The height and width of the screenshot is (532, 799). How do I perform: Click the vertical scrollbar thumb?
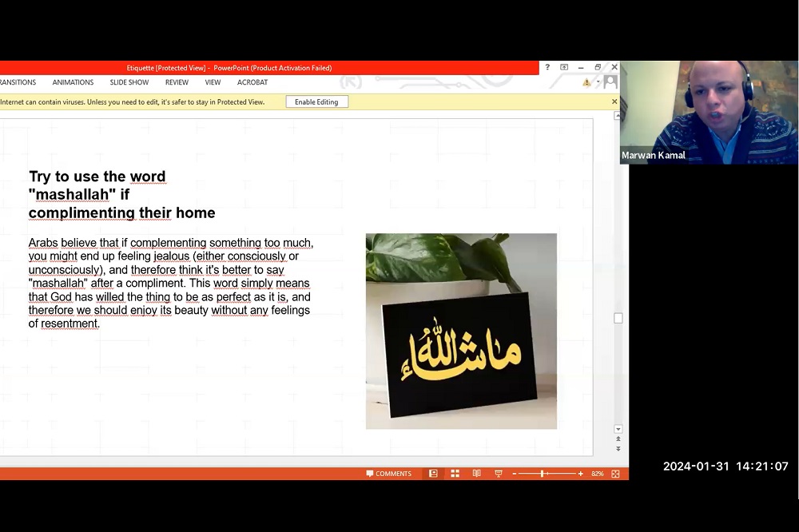coord(618,318)
